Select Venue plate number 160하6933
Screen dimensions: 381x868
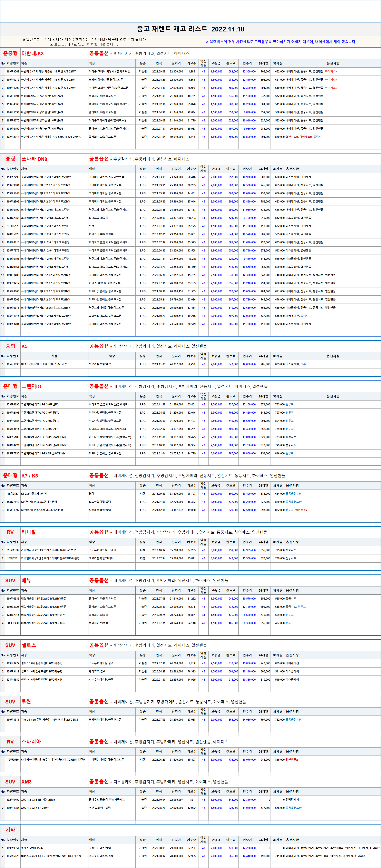[13, 599]
